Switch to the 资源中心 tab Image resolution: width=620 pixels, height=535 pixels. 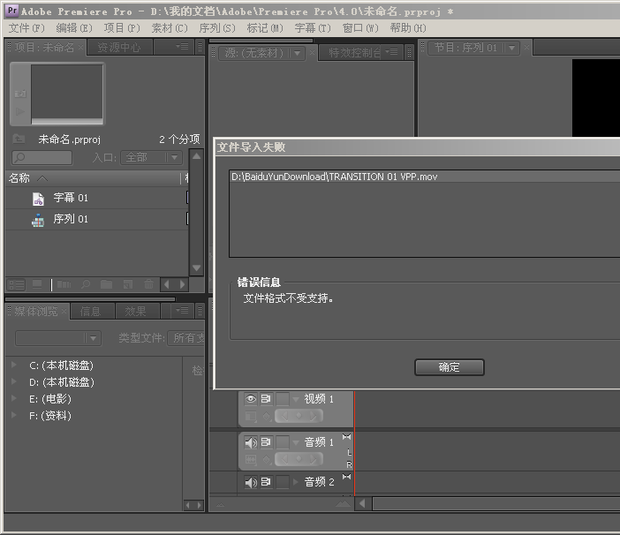point(119,47)
